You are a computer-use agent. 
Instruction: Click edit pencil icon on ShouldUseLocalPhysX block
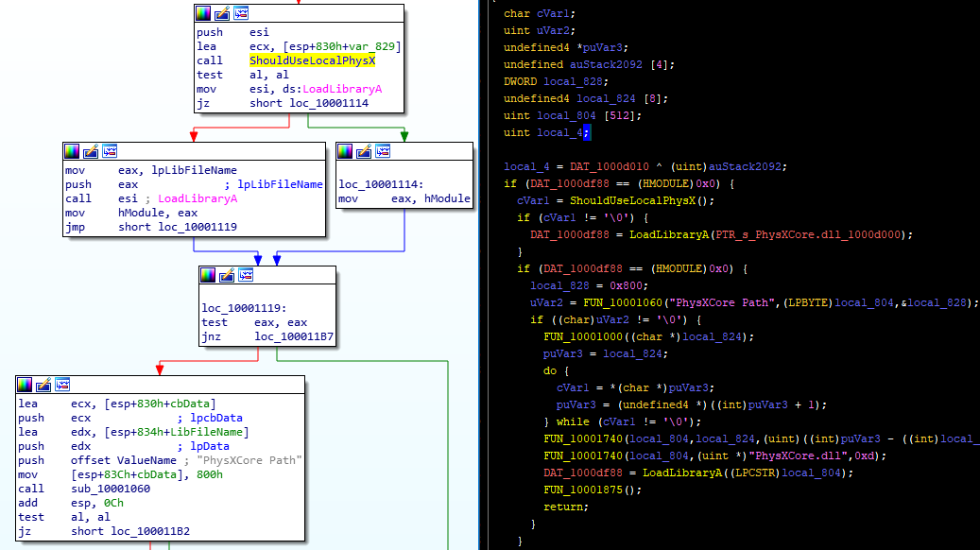[222, 13]
